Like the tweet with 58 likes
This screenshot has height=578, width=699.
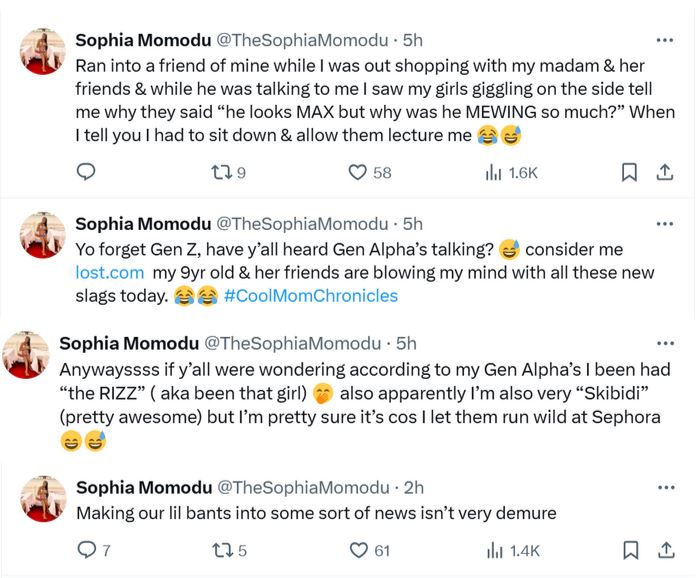click(357, 172)
